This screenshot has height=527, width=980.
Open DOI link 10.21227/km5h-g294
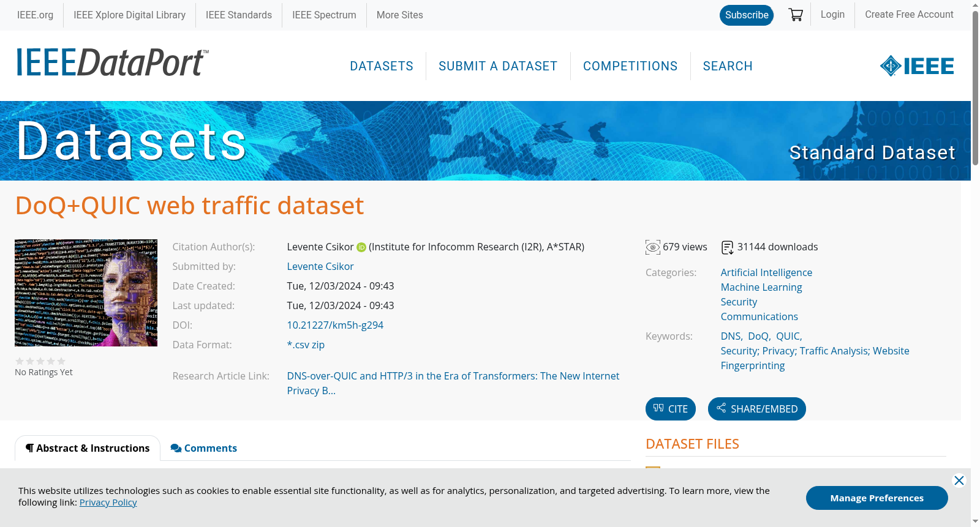click(335, 326)
